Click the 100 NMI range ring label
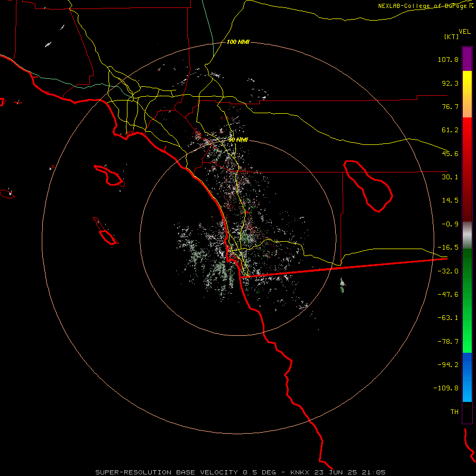 click(239, 42)
